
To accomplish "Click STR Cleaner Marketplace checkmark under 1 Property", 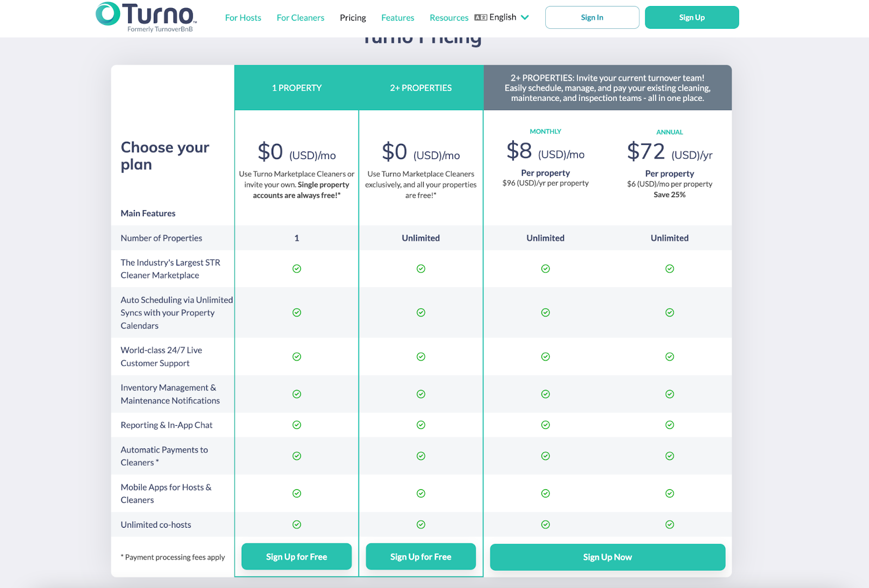I will point(297,268).
